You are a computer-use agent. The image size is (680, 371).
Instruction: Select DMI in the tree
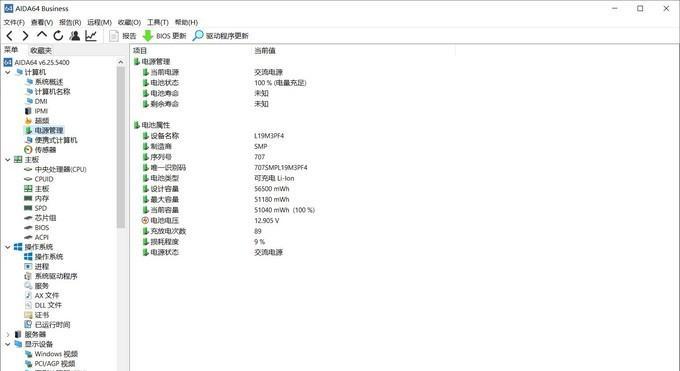pyautogui.click(x=36, y=101)
